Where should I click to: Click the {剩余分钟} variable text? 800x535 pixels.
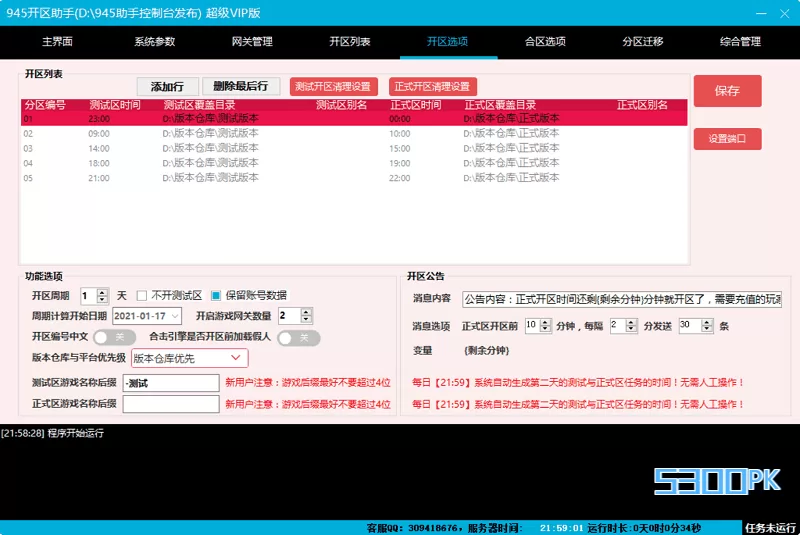tap(487, 350)
